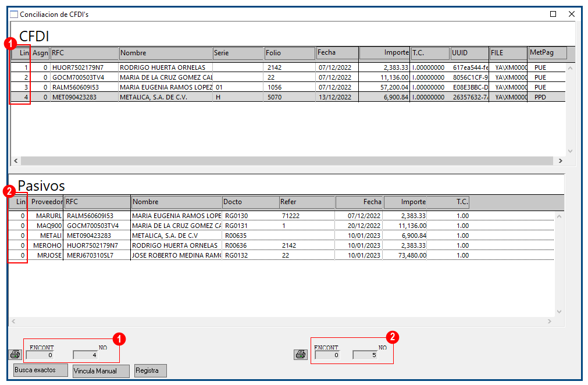
Task: Click the Proveedor header in Pasivos grid
Action: tap(46, 202)
